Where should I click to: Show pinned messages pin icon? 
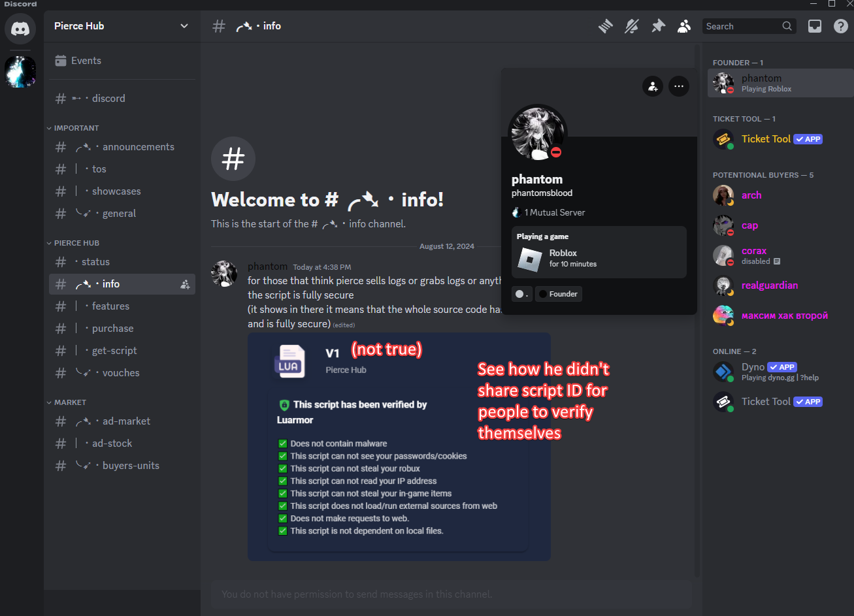point(658,26)
